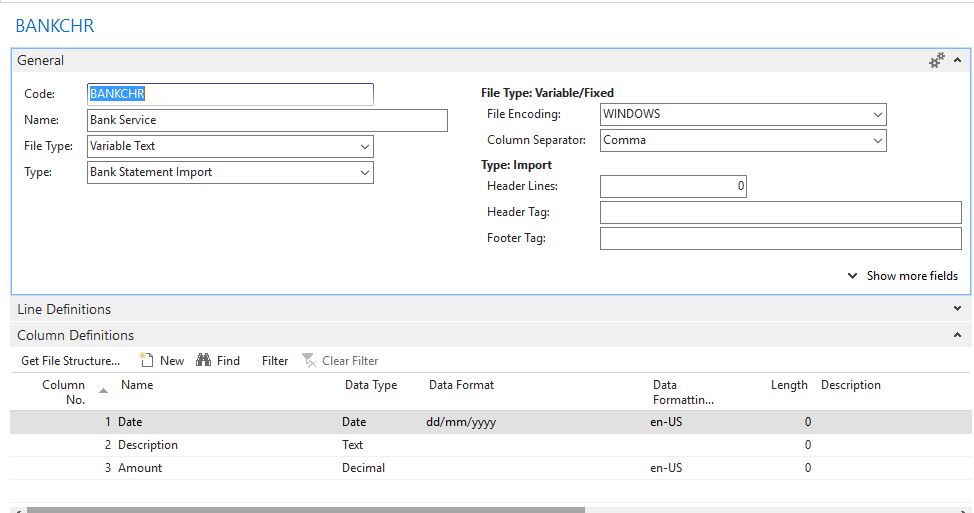974x513 pixels.
Task: Click the Header Lines field
Action: pos(673,186)
